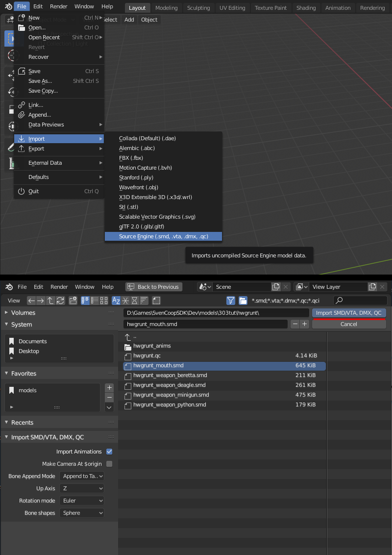
Task: Sort files by extension
Action: tap(125, 301)
